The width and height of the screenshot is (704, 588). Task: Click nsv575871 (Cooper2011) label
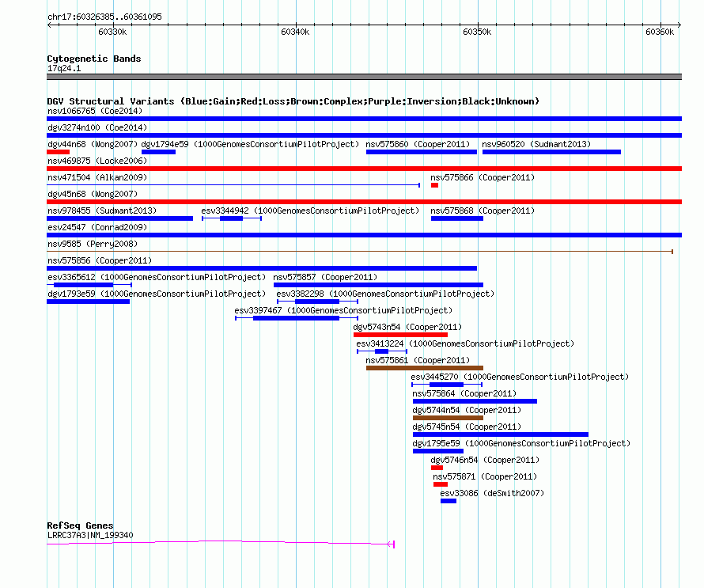[485, 476]
